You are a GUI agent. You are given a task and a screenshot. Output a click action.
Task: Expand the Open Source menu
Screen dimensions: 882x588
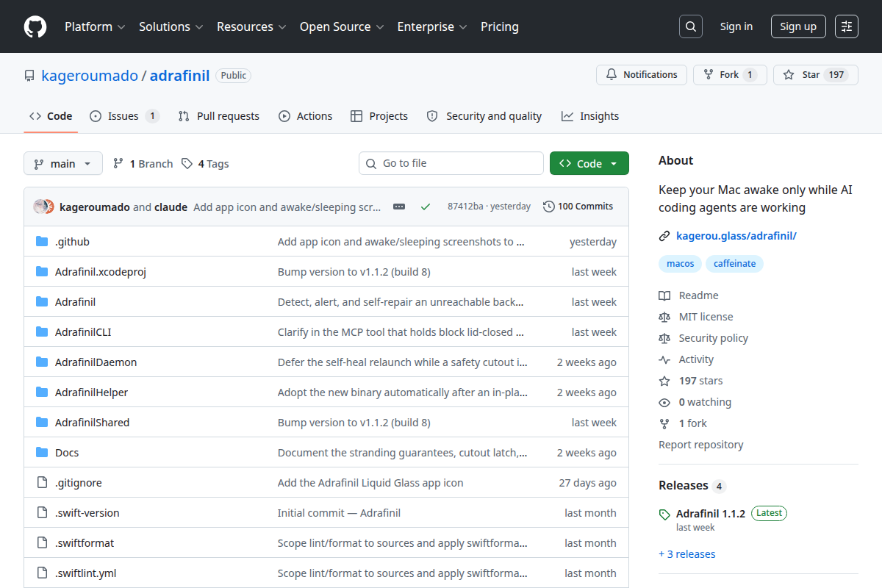(342, 26)
